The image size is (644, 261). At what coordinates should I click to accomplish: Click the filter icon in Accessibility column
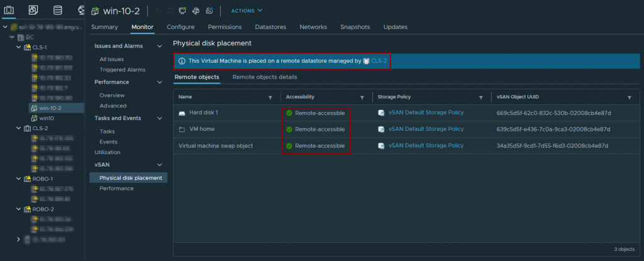click(x=362, y=97)
